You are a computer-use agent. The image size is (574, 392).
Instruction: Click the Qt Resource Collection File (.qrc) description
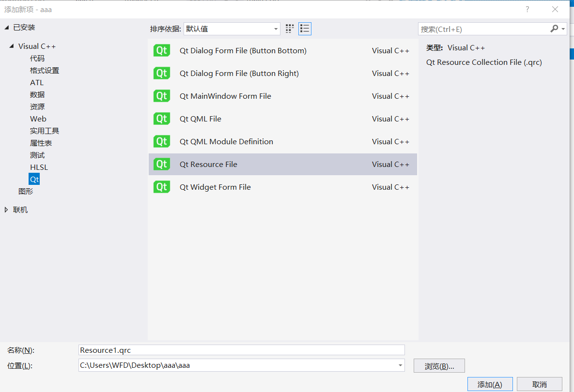[484, 62]
